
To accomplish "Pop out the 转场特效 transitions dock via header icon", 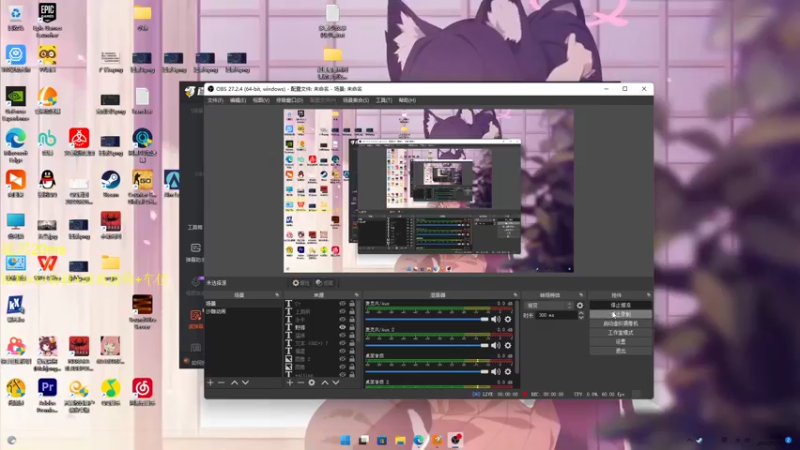I will tap(581, 295).
